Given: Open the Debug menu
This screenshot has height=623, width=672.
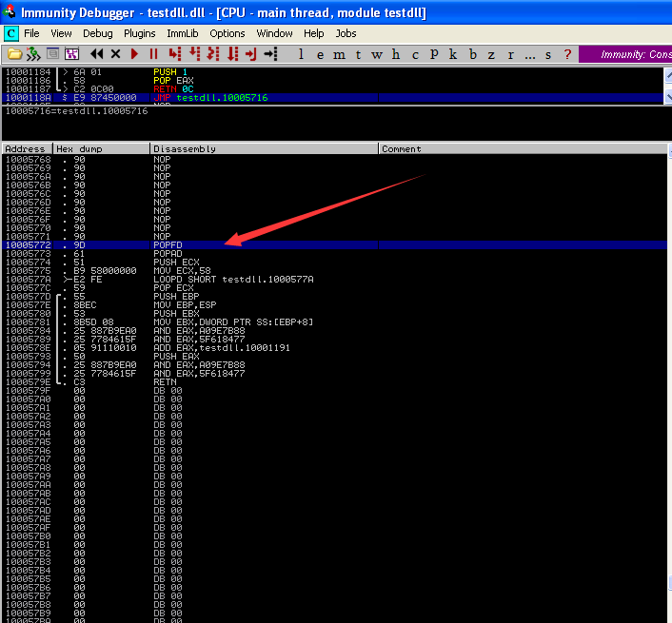Looking at the screenshot, I should pyautogui.click(x=97, y=33).
